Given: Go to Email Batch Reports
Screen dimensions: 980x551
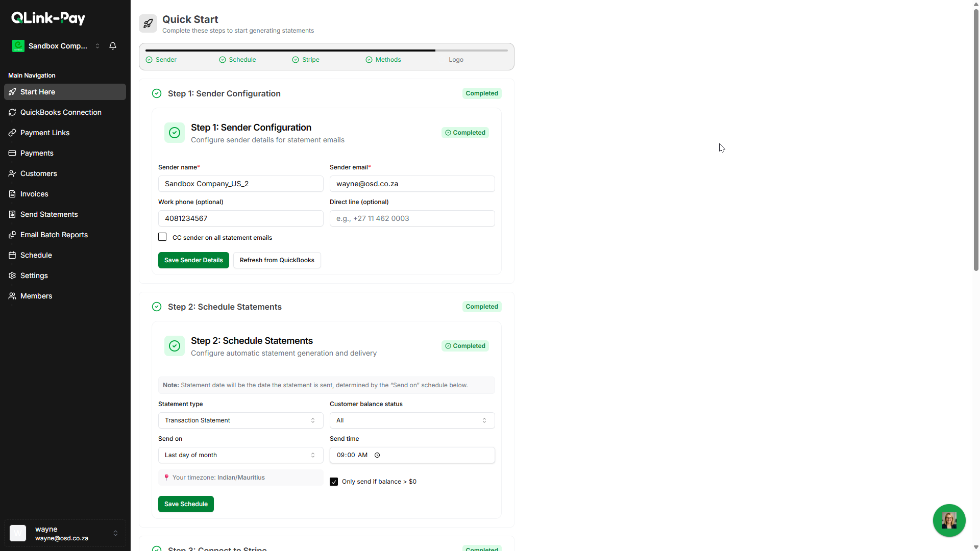Looking at the screenshot, I should pos(54,235).
